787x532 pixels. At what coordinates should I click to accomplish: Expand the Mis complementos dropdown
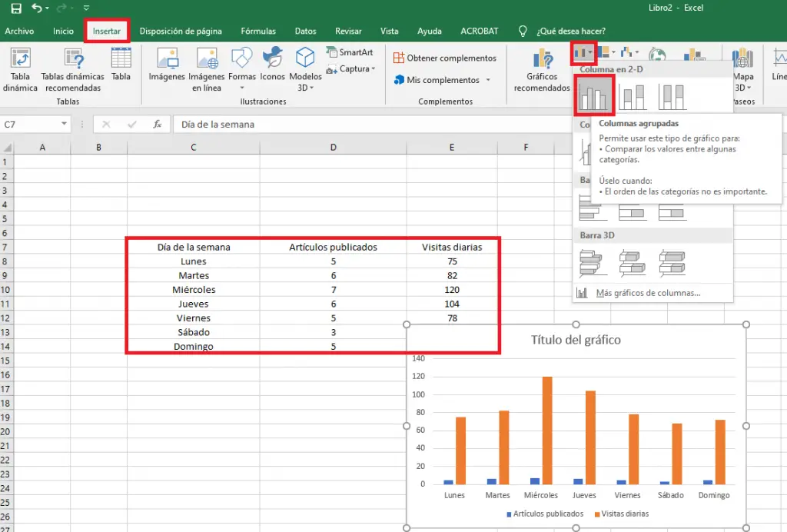(487, 80)
